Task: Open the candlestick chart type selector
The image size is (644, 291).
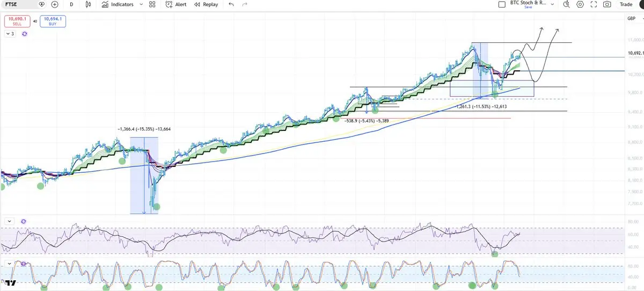Action: point(89,4)
